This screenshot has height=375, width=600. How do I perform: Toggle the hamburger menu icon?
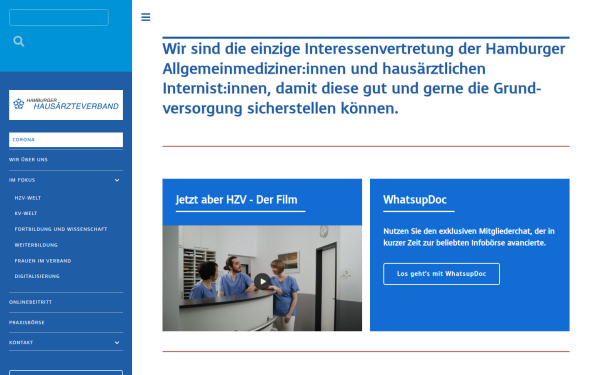(145, 17)
